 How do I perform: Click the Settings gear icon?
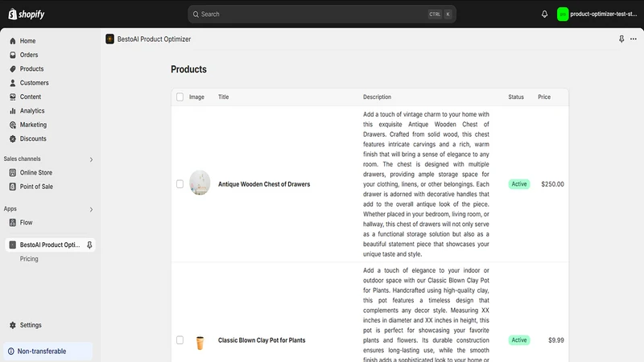pyautogui.click(x=13, y=325)
